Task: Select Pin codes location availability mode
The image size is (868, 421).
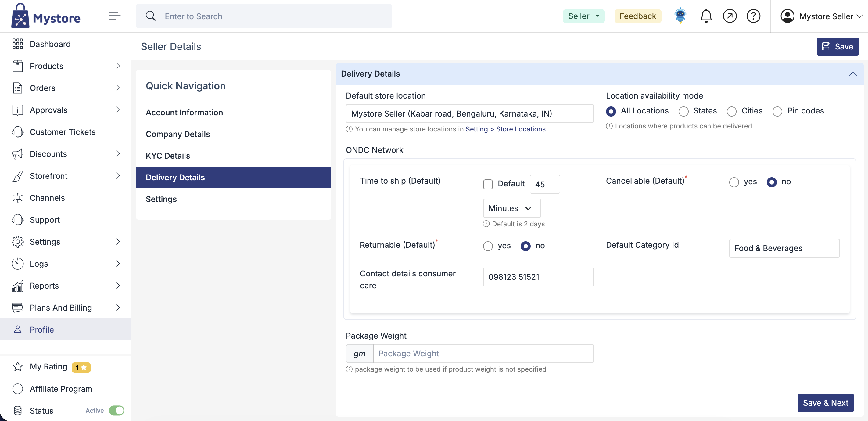Action: pos(777,111)
